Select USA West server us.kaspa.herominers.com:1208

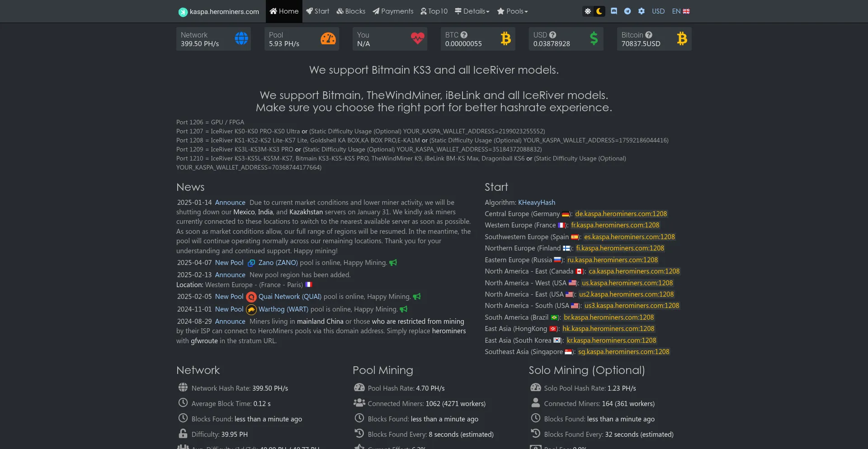(x=627, y=283)
